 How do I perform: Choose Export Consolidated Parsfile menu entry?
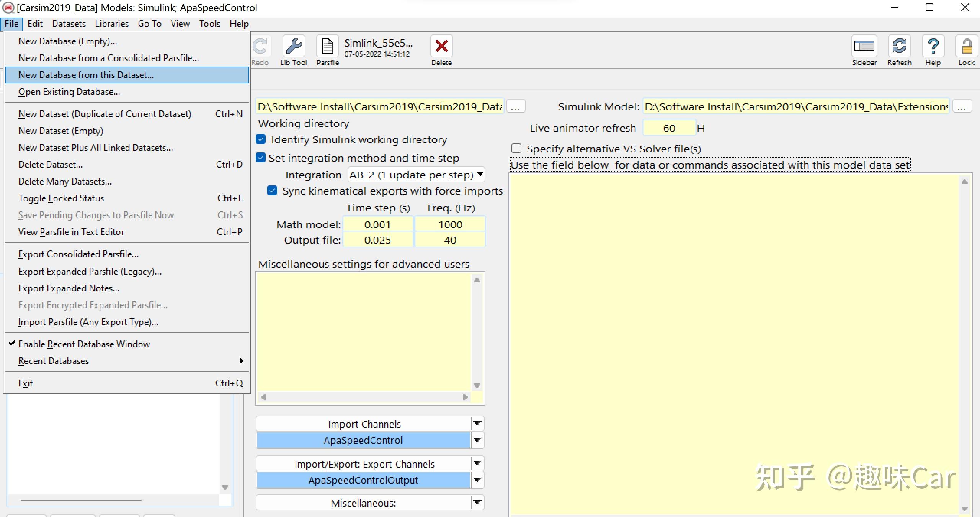point(78,254)
